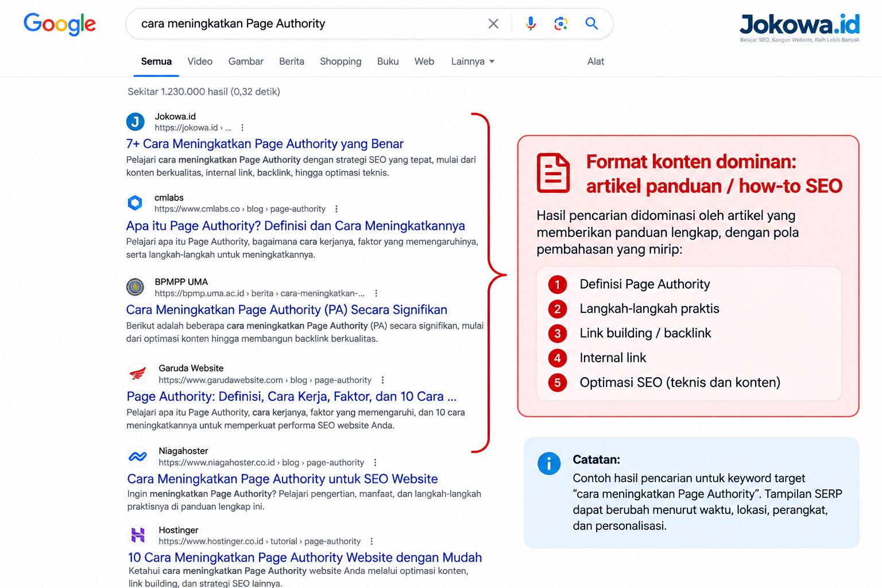The width and height of the screenshot is (882, 588).
Task: Open Google Lens image search
Action: tap(561, 24)
